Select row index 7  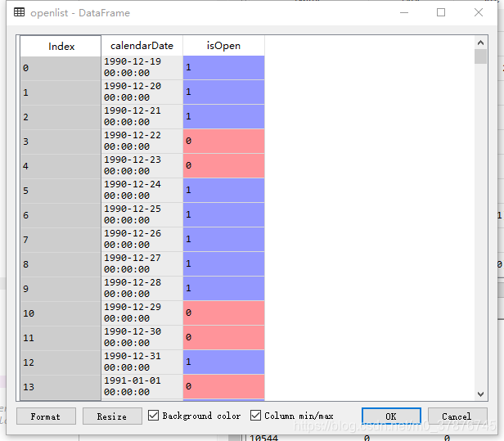pyautogui.click(x=61, y=240)
